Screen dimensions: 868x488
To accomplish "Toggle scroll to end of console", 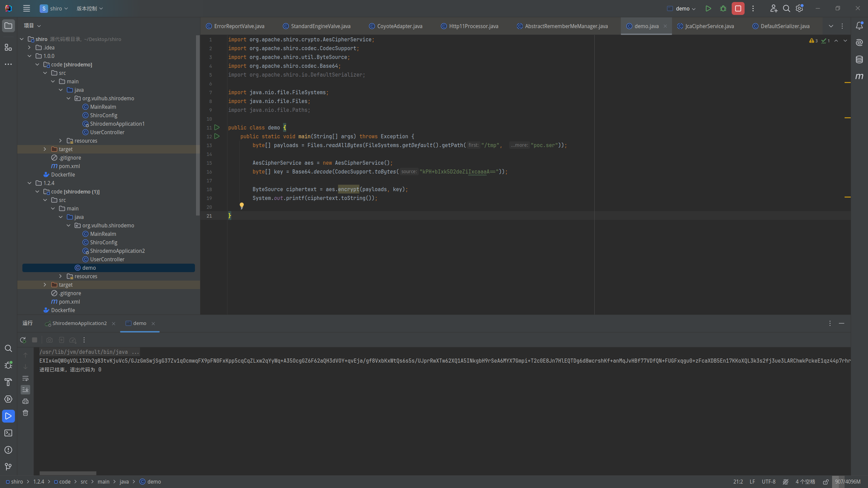I will pyautogui.click(x=25, y=390).
